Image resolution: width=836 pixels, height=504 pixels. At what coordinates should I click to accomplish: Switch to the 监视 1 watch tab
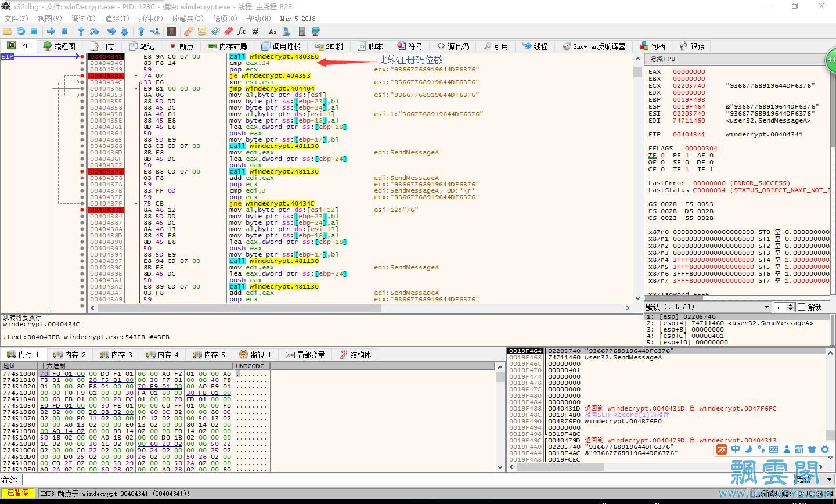coord(255,354)
